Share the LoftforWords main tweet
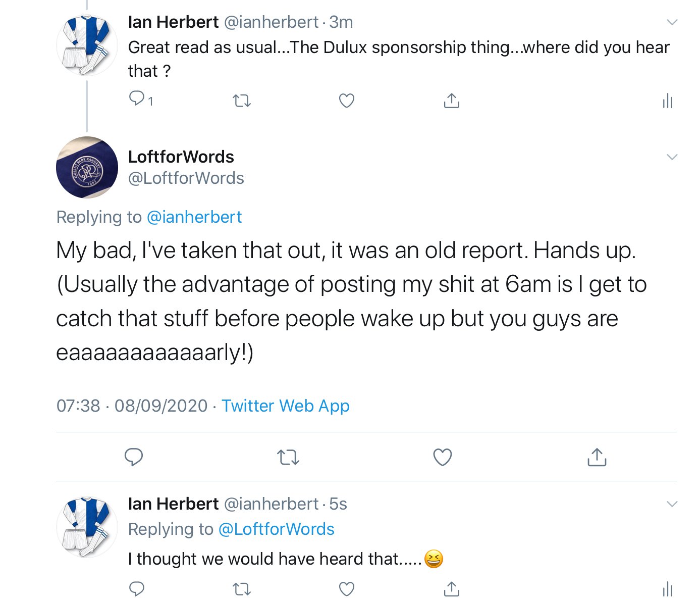This screenshot has height=598, width=700. click(597, 457)
